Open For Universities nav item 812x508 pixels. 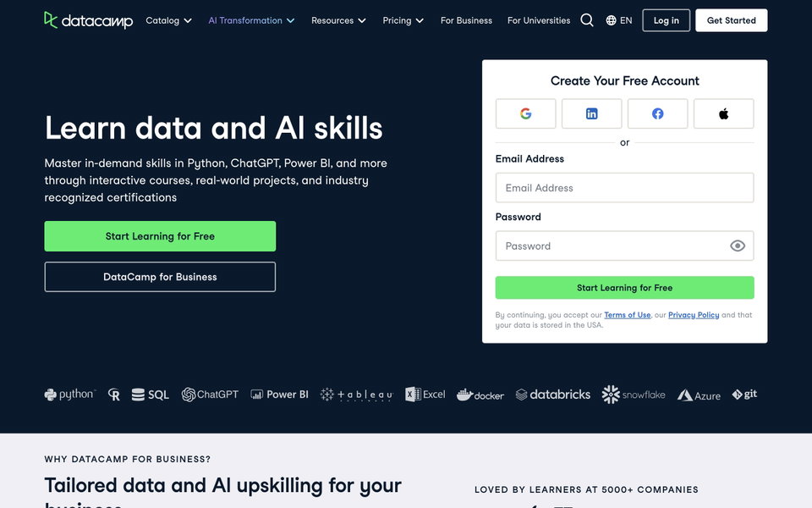(x=539, y=20)
